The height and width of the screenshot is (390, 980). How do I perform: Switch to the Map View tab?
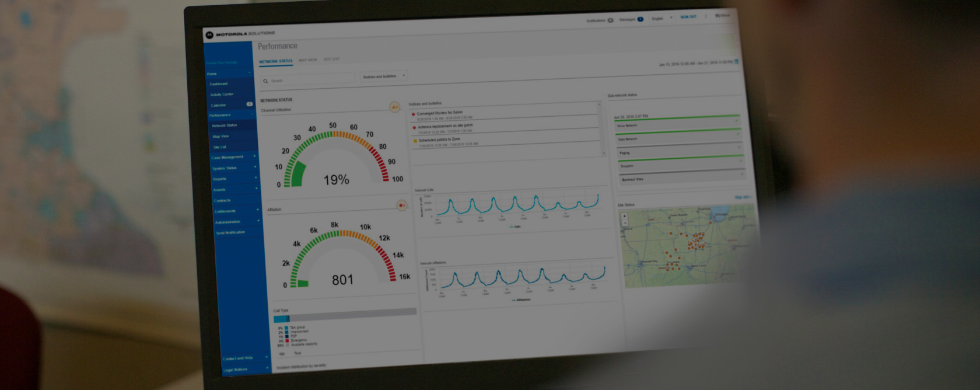click(307, 60)
